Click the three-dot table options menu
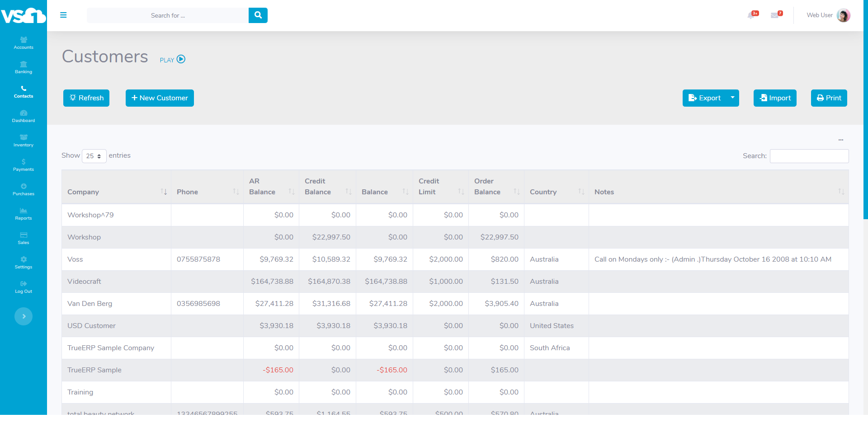This screenshot has height=437, width=868. tap(840, 140)
